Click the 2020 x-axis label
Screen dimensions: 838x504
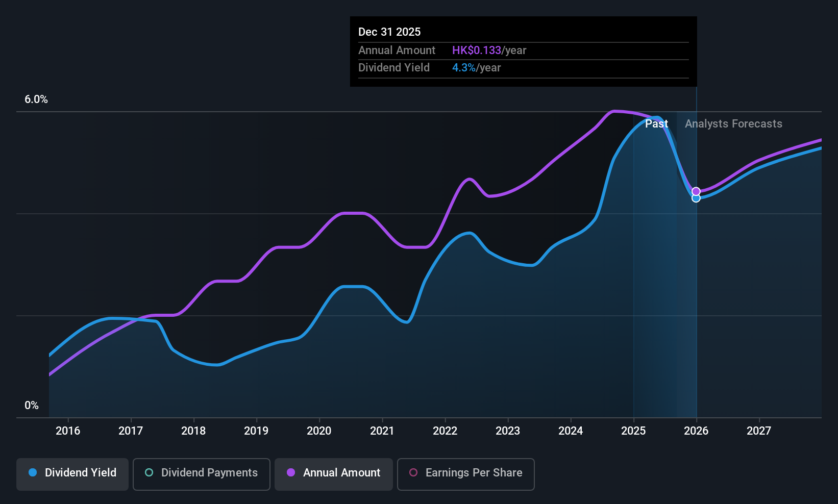319,431
